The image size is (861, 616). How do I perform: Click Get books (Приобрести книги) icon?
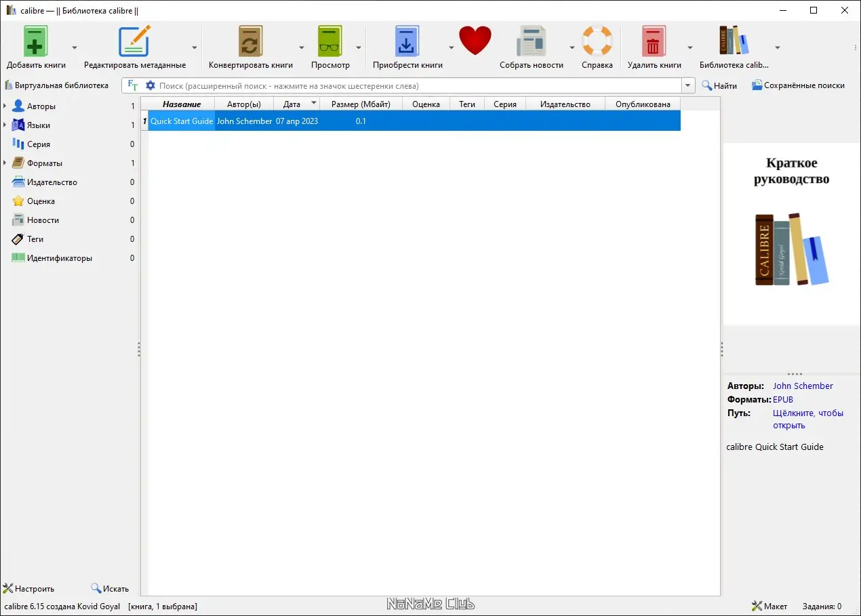pyautogui.click(x=407, y=41)
